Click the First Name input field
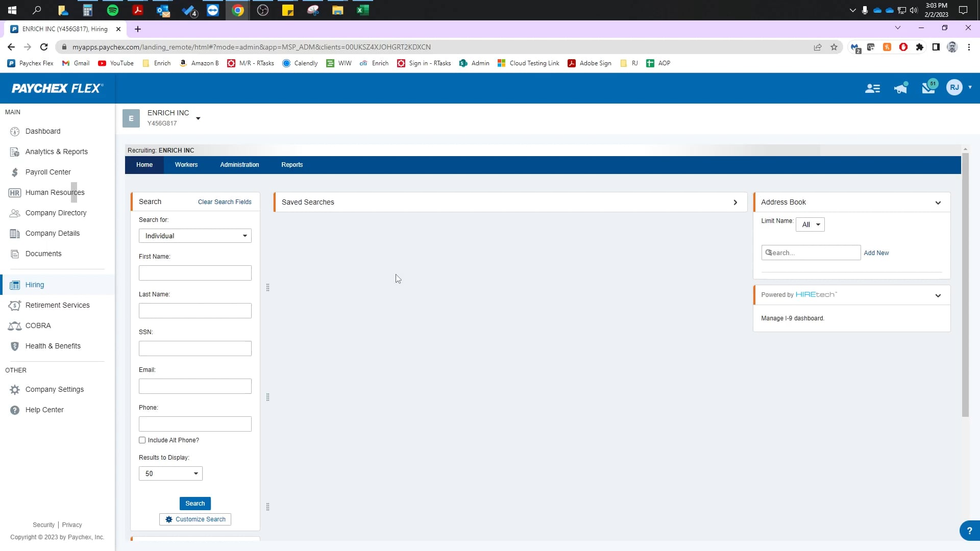 click(x=195, y=273)
